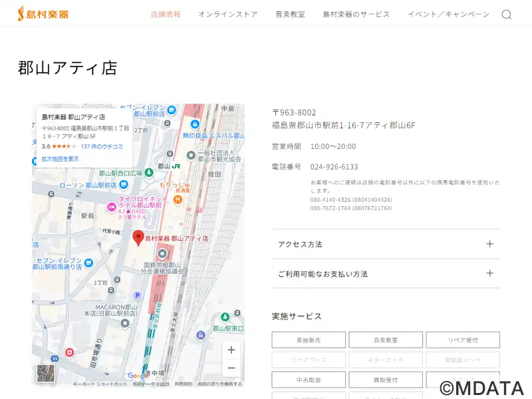Click the セブン-イレブン 郡山駅前店 map marker
This screenshot has height=399, width=532.
click(x=172, y=110)
